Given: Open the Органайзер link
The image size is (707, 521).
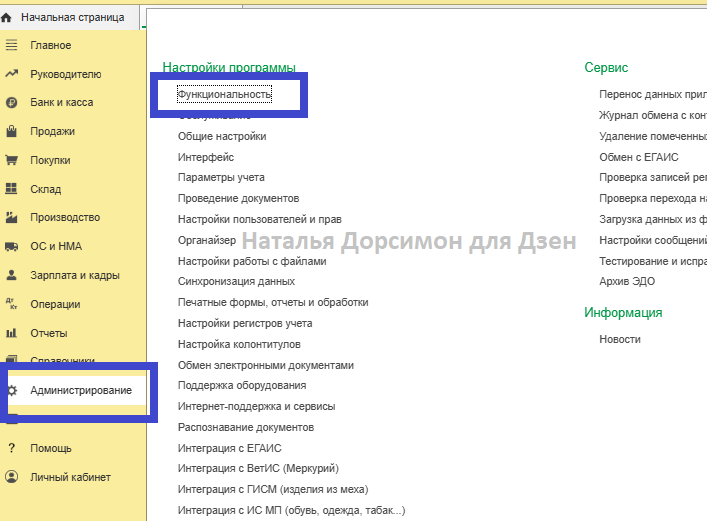Looking at the screenshot, I should (x=207, y=240).
